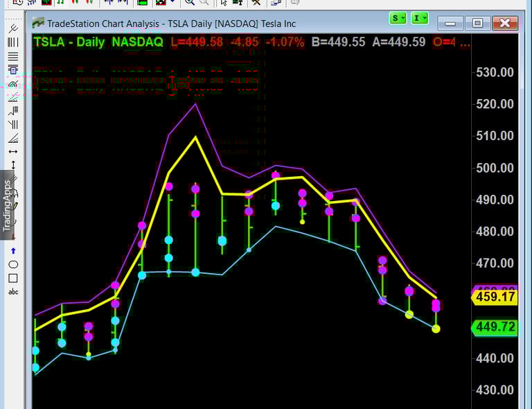Screen dimensions: 532x409
Task: Click the zoom out magnifier toolbar icon
Action: (x=204, y=2)
